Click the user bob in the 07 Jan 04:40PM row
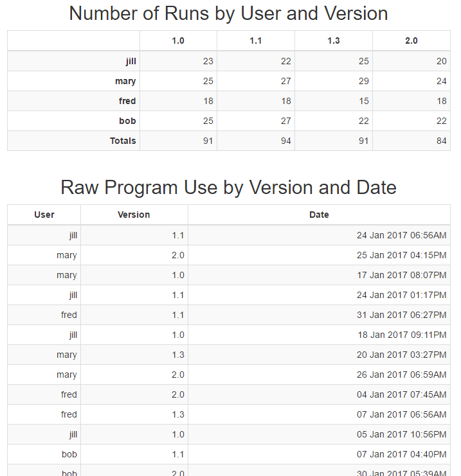Image resolution: width=461 pixels, height=476 pixels. (69, 454)
